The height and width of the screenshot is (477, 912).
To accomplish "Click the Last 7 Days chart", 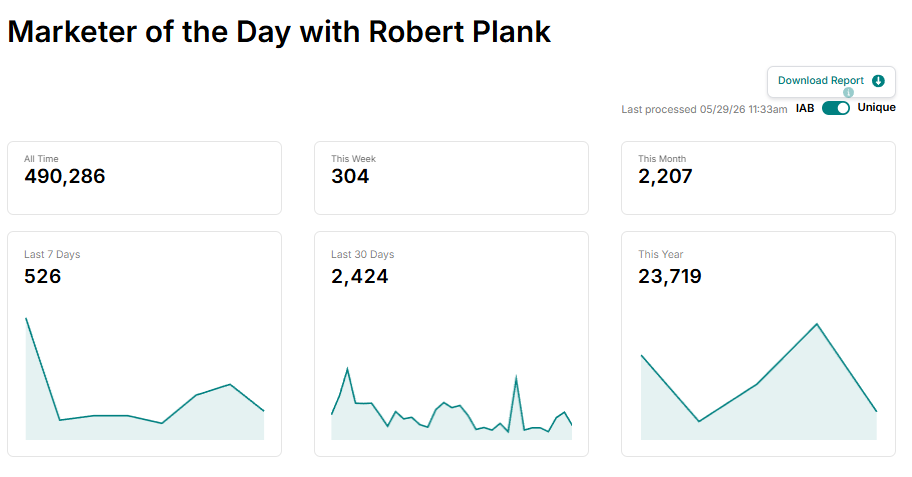I will (x=145, y=378).
